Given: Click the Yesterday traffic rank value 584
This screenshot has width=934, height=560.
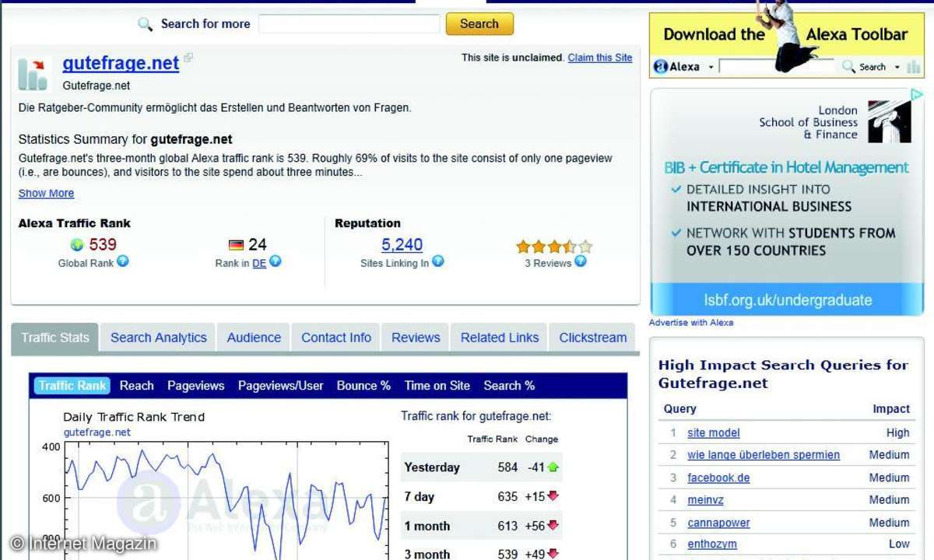Looking at the screenshot, I should pos(507,467).
